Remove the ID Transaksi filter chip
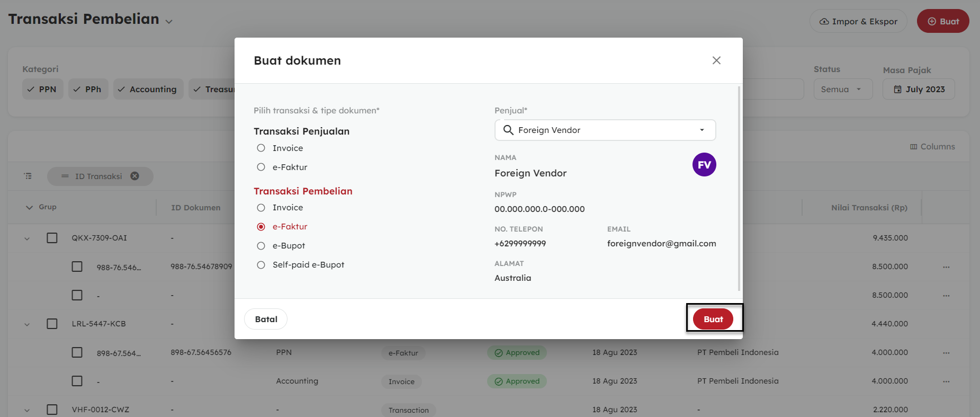Viewport: 980px width, 417px height. [135, 176]
